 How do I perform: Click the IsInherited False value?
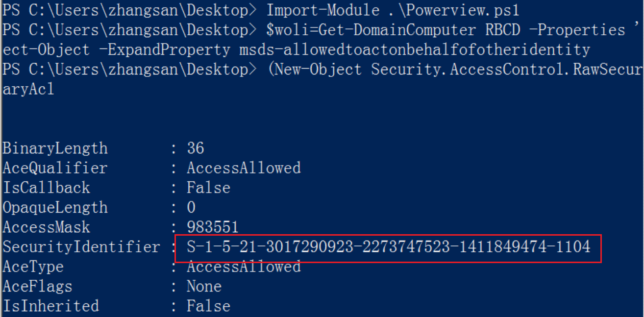pyautogui.click(x=208, y=306)
